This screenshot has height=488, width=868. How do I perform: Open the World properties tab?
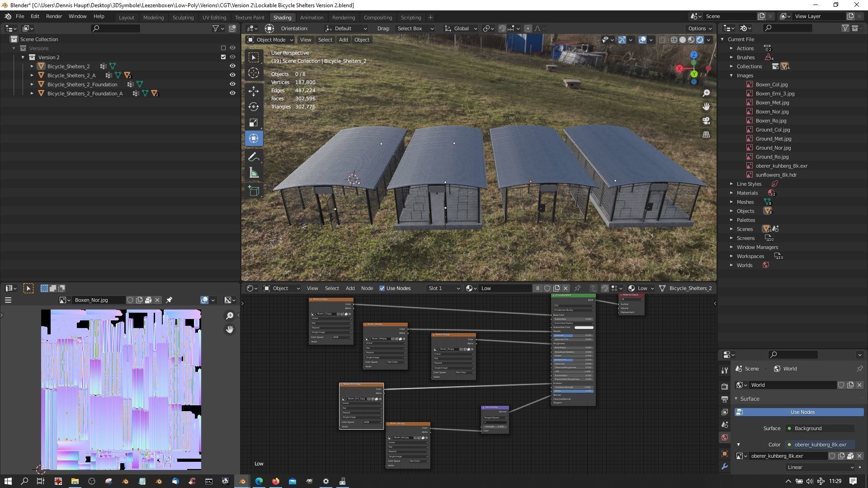725,437
